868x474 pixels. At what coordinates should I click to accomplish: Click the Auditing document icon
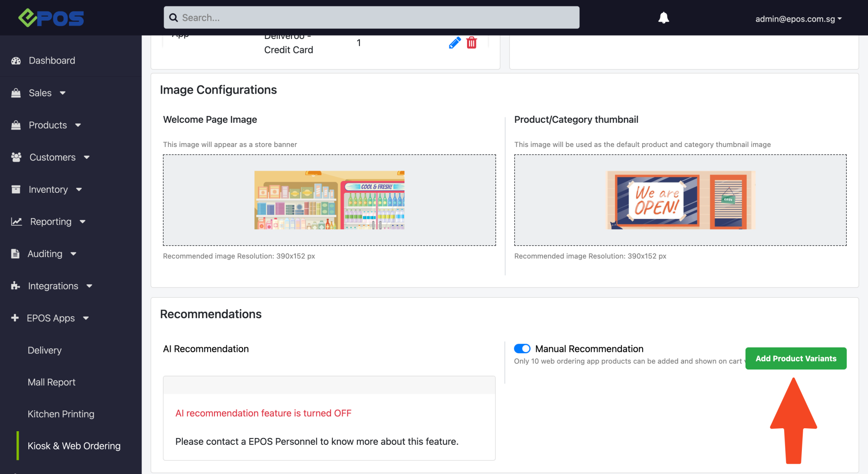click(x=16, y=253)
